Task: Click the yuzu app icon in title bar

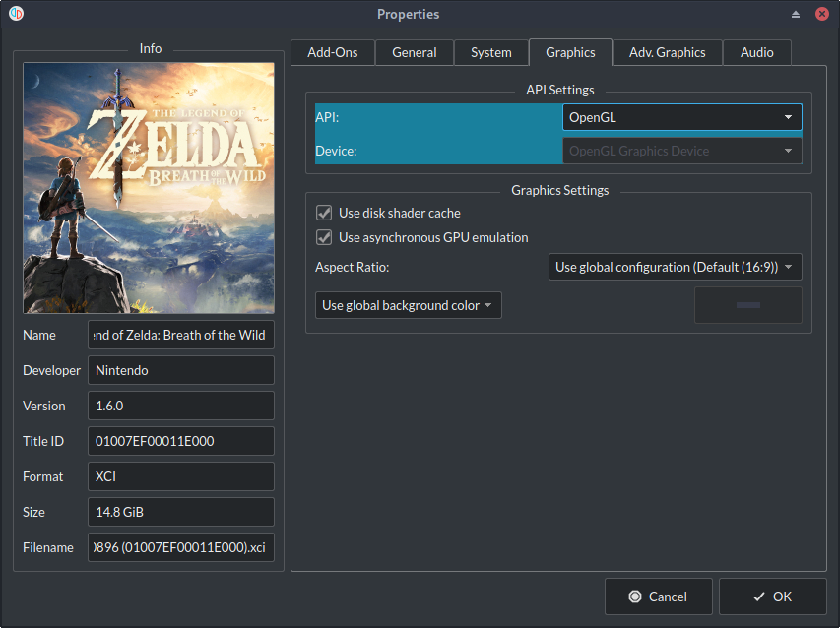Action: tap(16, 14)
